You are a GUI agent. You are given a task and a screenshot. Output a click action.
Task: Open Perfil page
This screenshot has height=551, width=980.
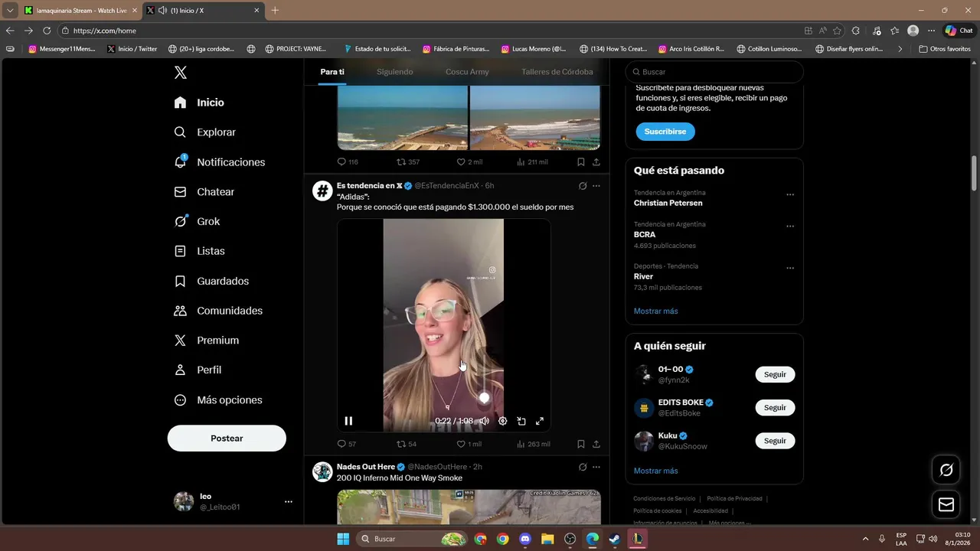(198, 370)
